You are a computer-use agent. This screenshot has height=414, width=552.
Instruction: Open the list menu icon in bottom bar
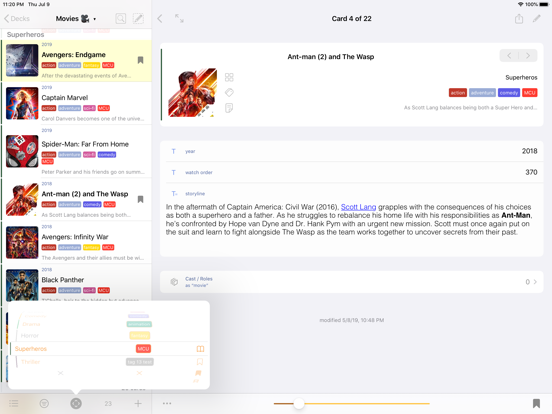[x=14, y=403]
